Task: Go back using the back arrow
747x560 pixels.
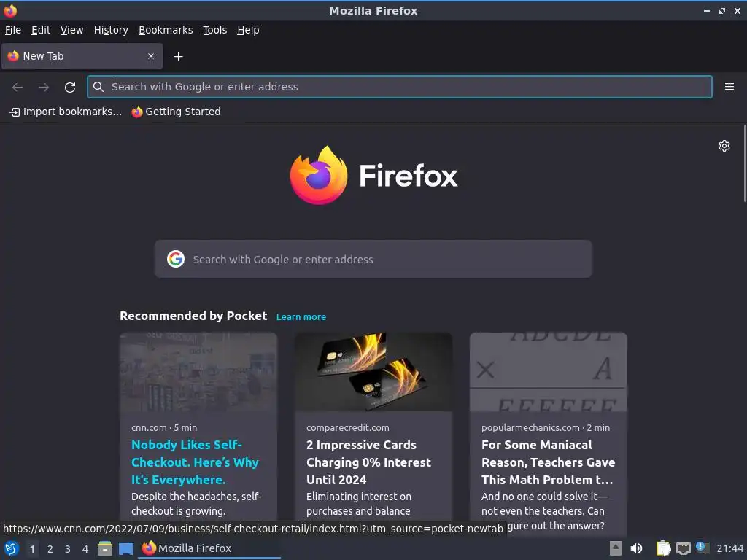Action: pos(18,87)
